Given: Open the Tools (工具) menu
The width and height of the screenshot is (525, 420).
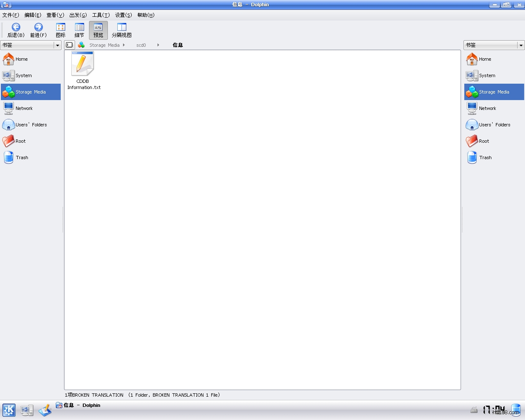Looking at the screenshot, I should click(x=100, y=15).
